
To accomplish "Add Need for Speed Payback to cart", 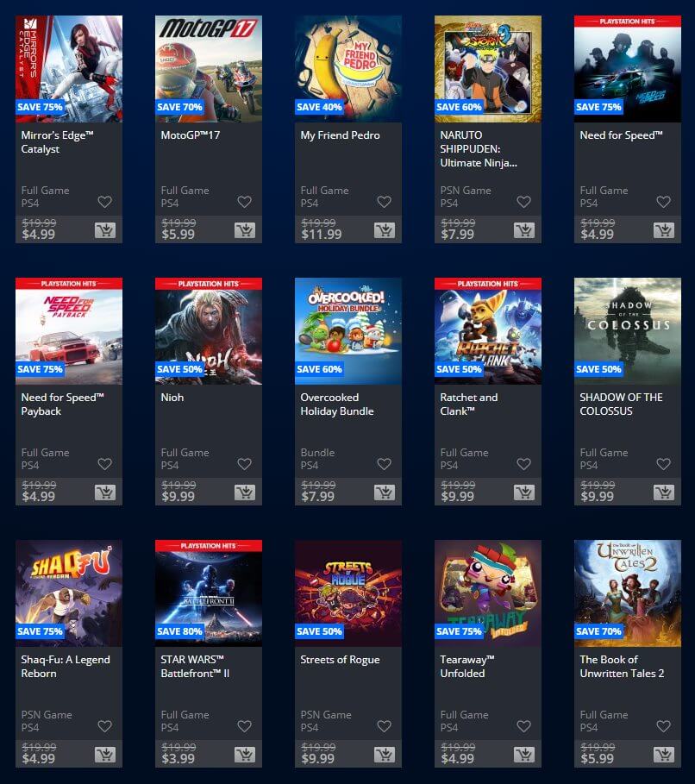I will click(x=105, y=492).
